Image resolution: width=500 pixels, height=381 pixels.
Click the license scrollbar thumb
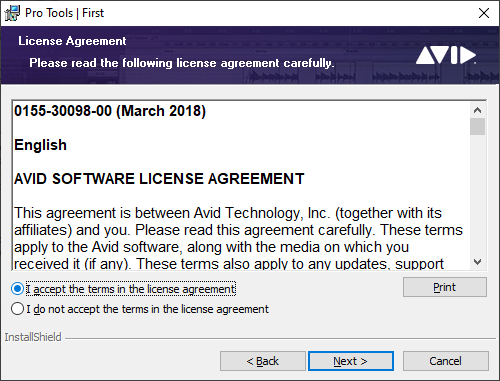click(477, 127)
